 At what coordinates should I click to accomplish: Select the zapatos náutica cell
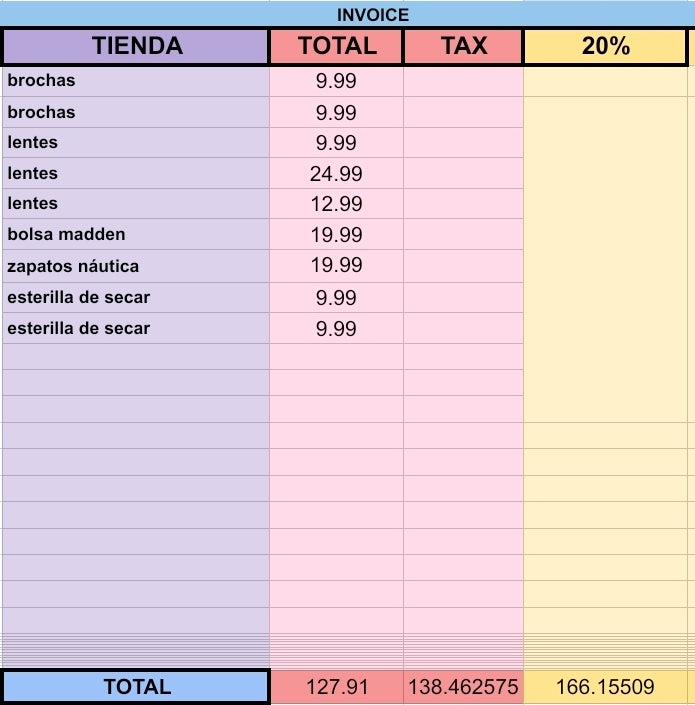pyautogui.click(x=136, y=266)
